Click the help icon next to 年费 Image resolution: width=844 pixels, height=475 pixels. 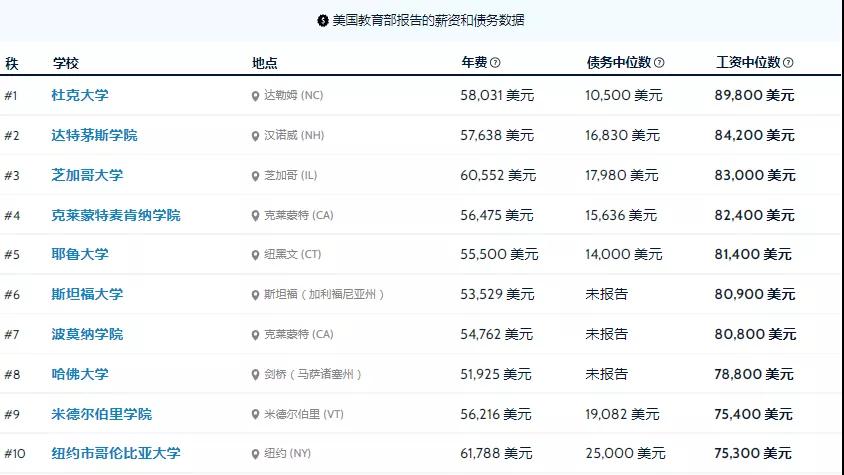point(495,62)
